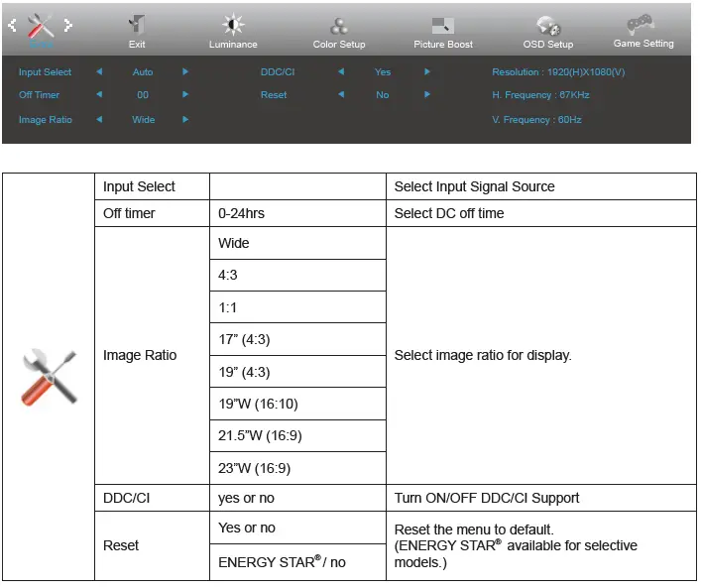This screenshot has height=588, width=701.
Task: Click the 00 value for Off Timer
Action: [143, 95]
